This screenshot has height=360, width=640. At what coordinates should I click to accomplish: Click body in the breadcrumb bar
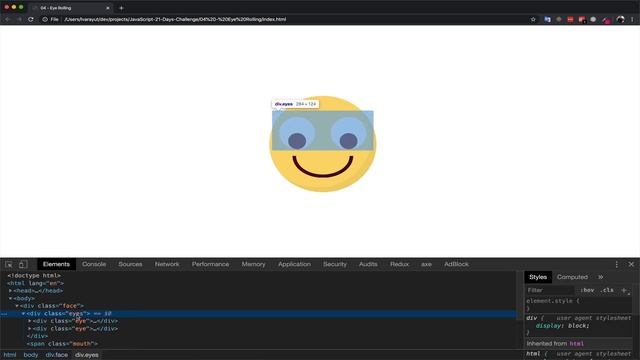(31, 355)
